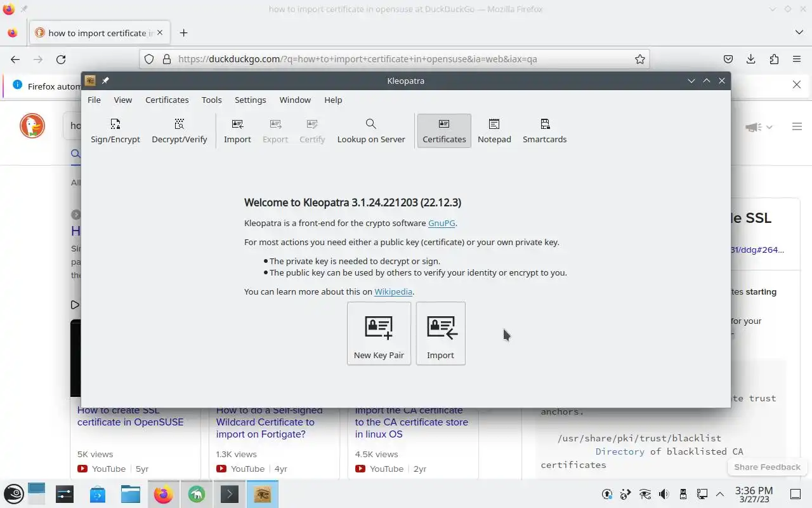Maximize the Kleopatra window
Image resolution: width=812 pixels, height=508 pixels.
707,81
